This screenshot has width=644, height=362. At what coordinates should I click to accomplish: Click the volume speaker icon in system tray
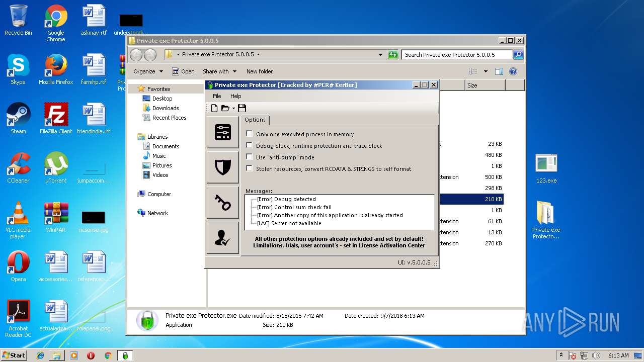point(596,355)
